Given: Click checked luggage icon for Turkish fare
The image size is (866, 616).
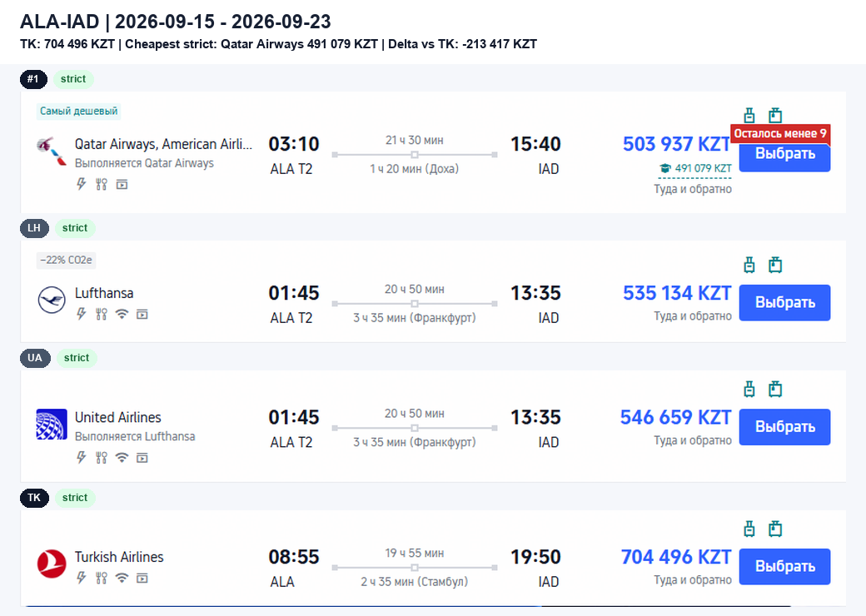Looking at the screenshot, I should [775, 529].
